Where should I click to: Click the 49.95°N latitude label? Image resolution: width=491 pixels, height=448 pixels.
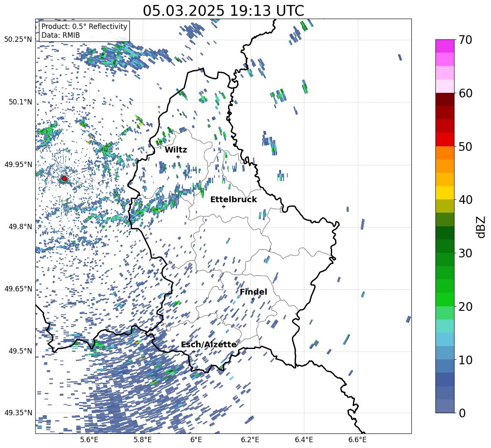18,165
